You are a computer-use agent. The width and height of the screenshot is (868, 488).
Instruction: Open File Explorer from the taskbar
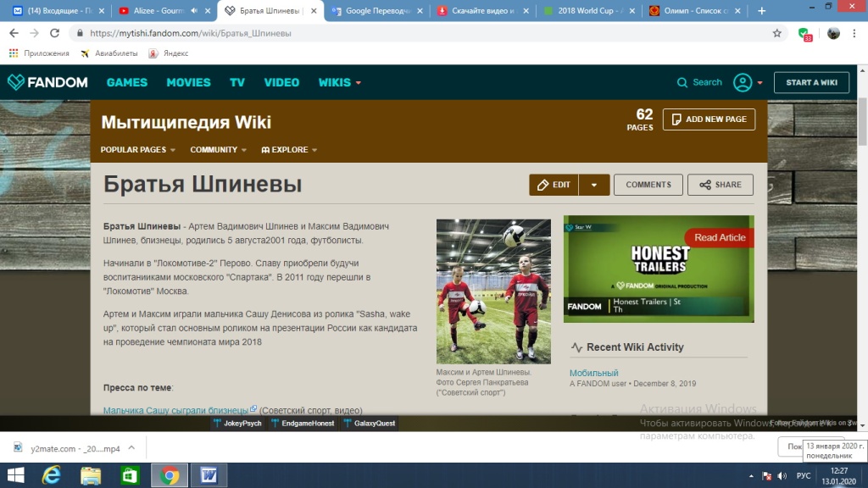tap(91, 475)
